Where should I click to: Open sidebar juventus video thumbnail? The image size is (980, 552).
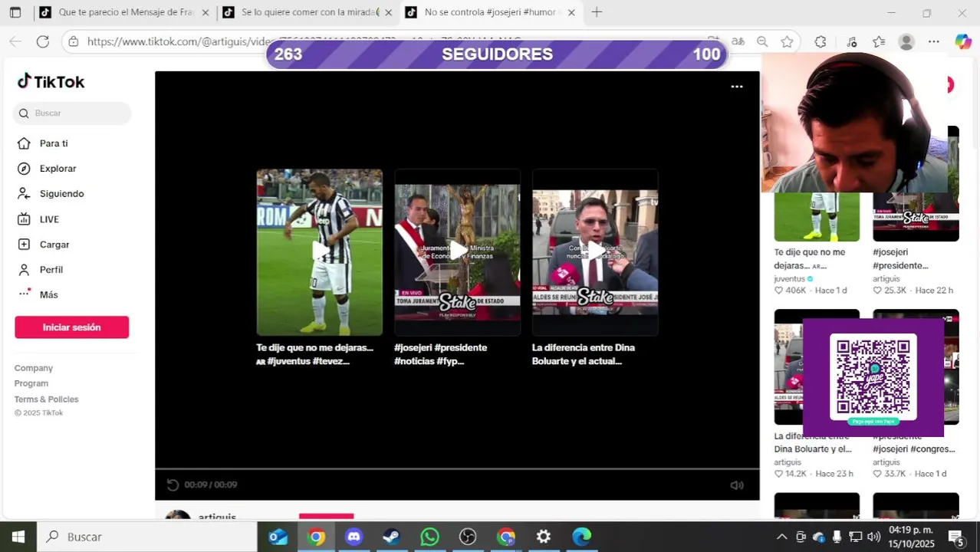[817, 217]
